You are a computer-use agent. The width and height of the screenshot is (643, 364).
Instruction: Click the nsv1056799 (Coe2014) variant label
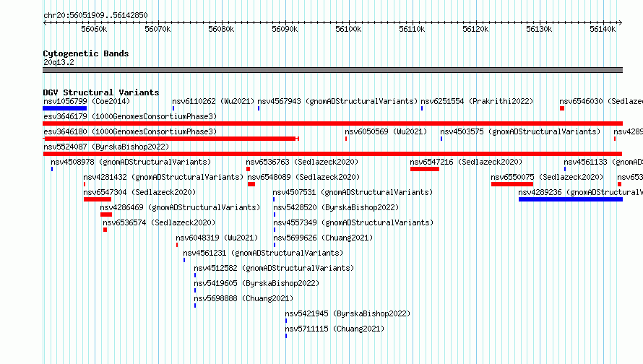(87, 101)
